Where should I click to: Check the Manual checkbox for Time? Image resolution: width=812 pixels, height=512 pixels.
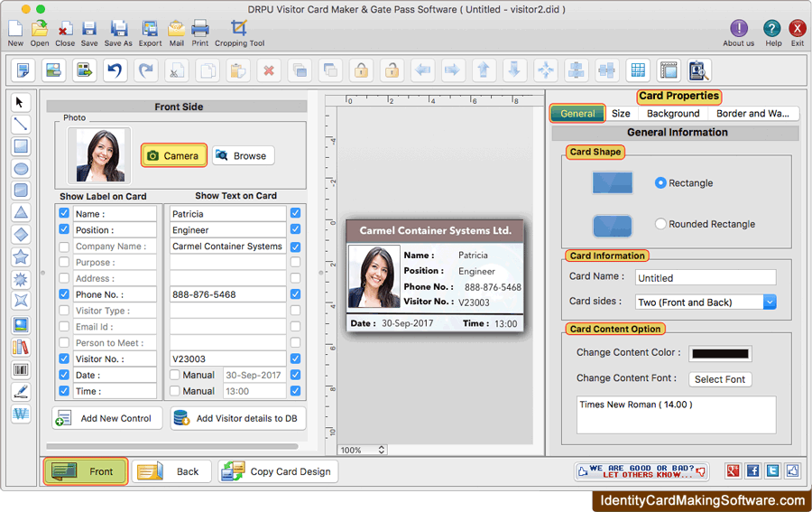(174, 391)
